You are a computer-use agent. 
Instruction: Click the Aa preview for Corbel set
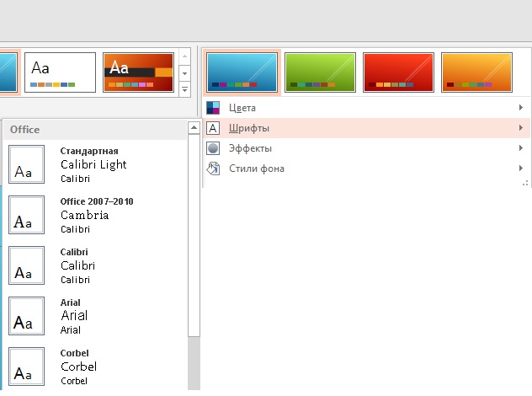[x=26, y=367]
